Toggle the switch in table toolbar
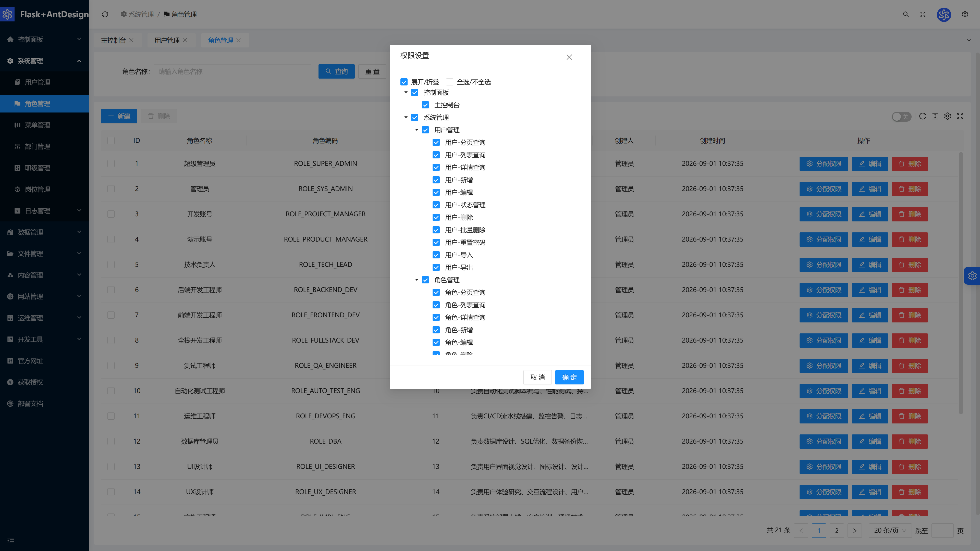Viewport: 980px width, 551px height. (x=901, y=116)
